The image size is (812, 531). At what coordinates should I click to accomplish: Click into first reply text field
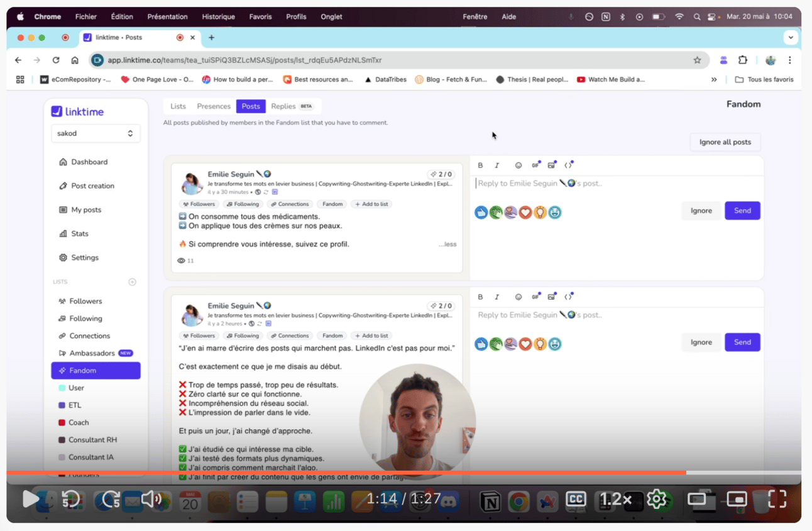click(617, 183)
